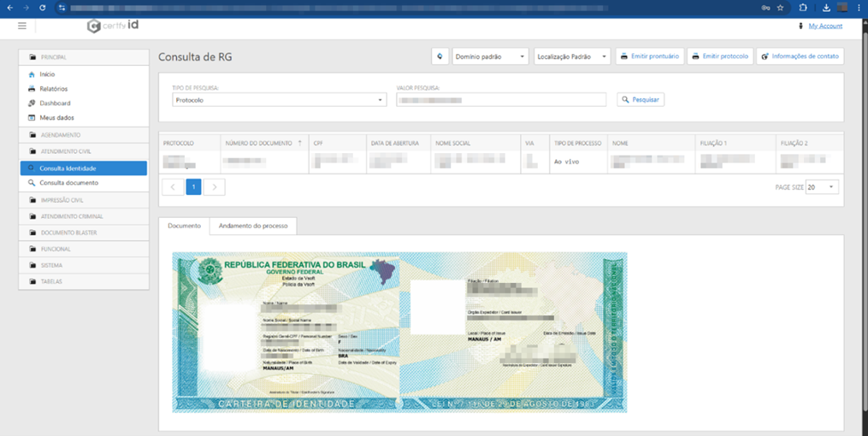Screen dimensions: 868x436
Task: Toggle the sidebar with the hamburger icon
Action: tap(22, 26)
